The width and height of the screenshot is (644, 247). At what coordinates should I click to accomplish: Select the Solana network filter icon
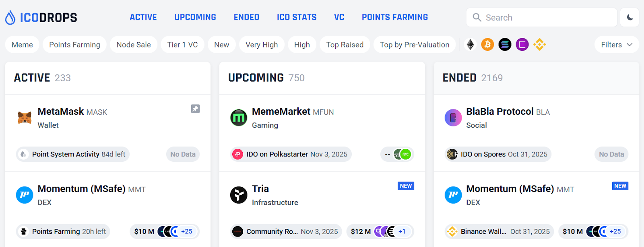[505, 45]
